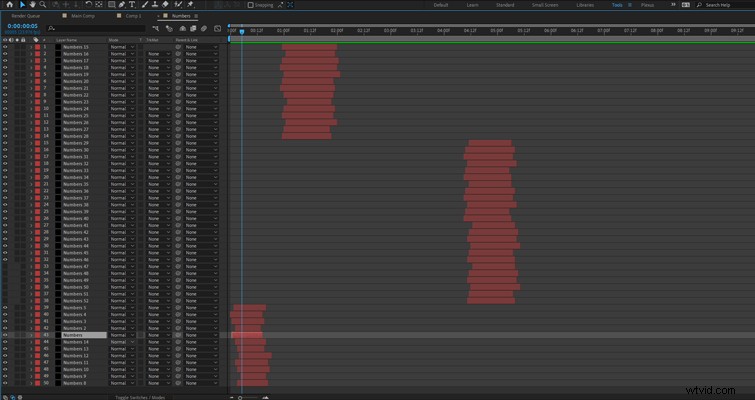Switch to the Comp 1 tab
Image resolution: width=755 pixels, height=400 pixels.
point(133,16)
